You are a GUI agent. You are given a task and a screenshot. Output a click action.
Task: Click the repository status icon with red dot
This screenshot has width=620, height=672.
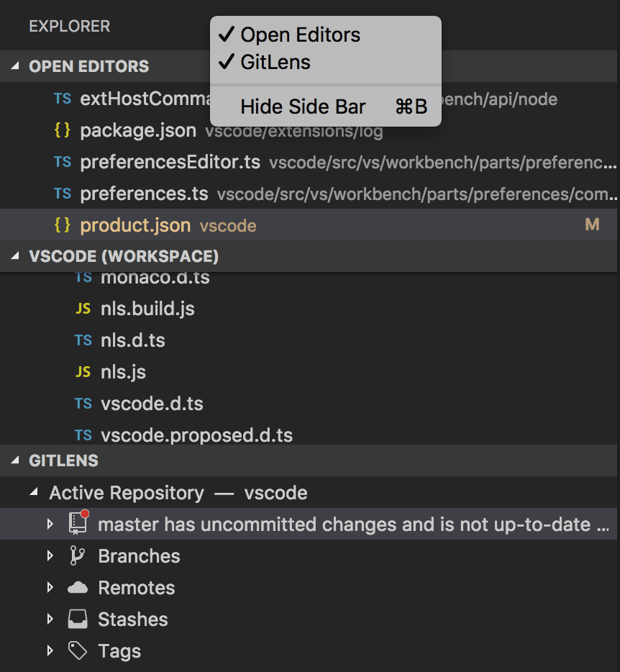click(78, 524)
